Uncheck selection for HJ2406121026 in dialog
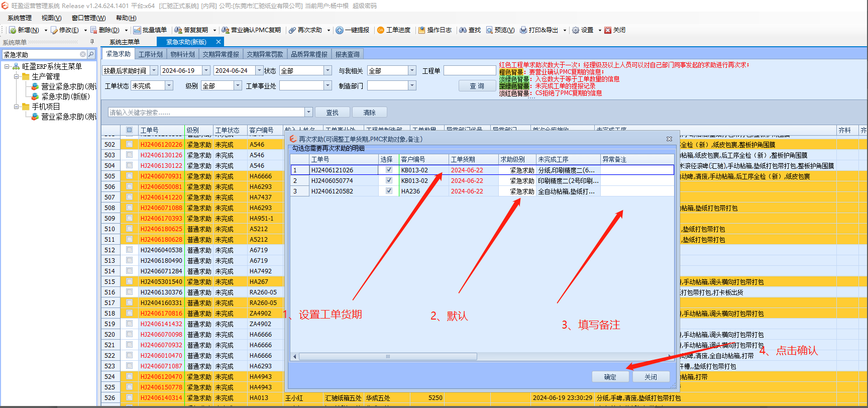The height and width of the screenshot is (408, 868). [389, 170]
